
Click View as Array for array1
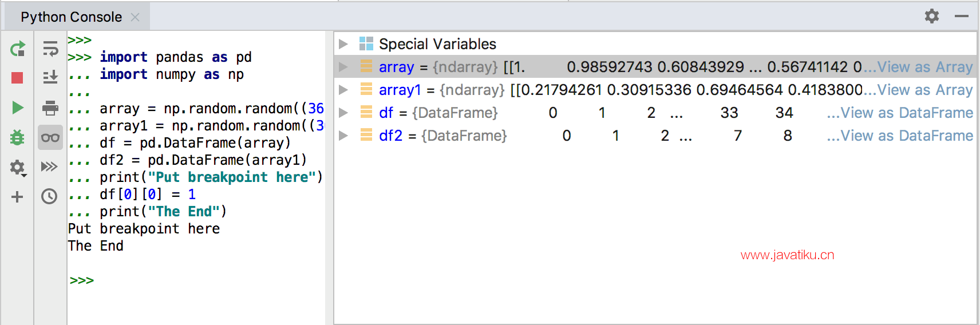(x=924, y=90)
